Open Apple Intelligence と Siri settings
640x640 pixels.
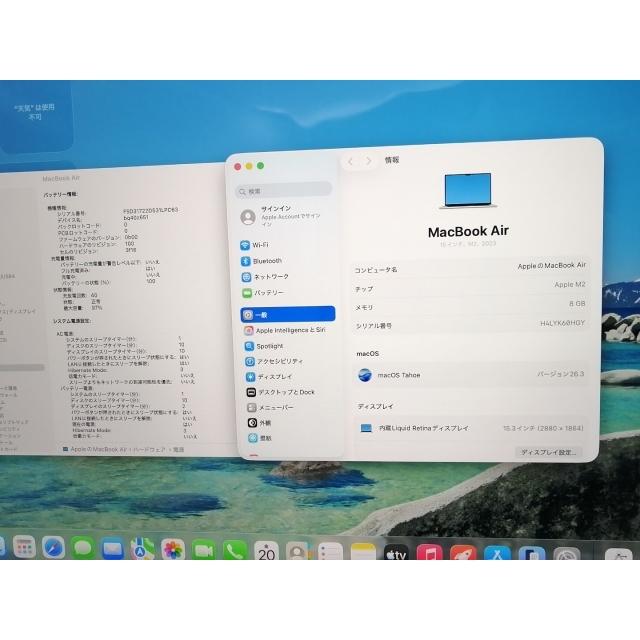[288, 330]
